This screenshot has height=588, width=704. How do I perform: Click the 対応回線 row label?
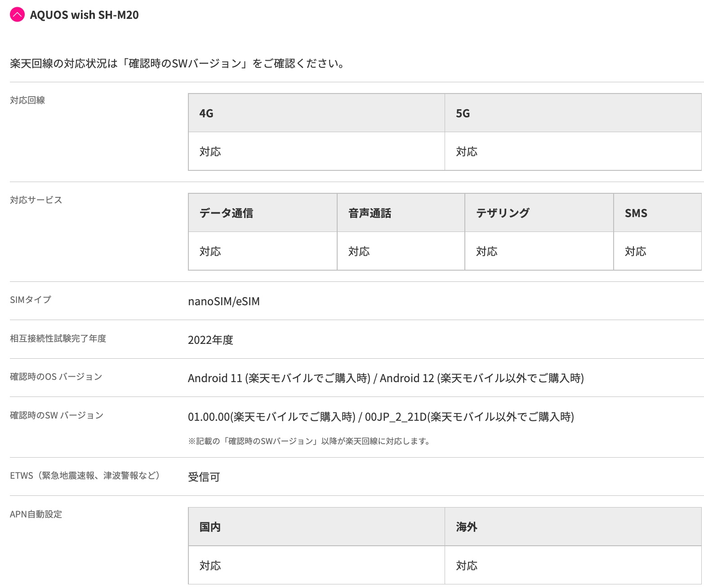(x=27, y=100)
